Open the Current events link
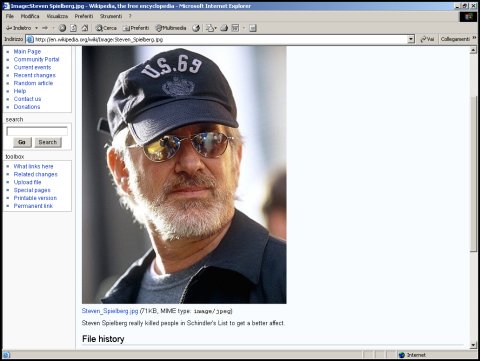Image resolution: width=480 pixels, height=361 pixels. pos(32,67)
